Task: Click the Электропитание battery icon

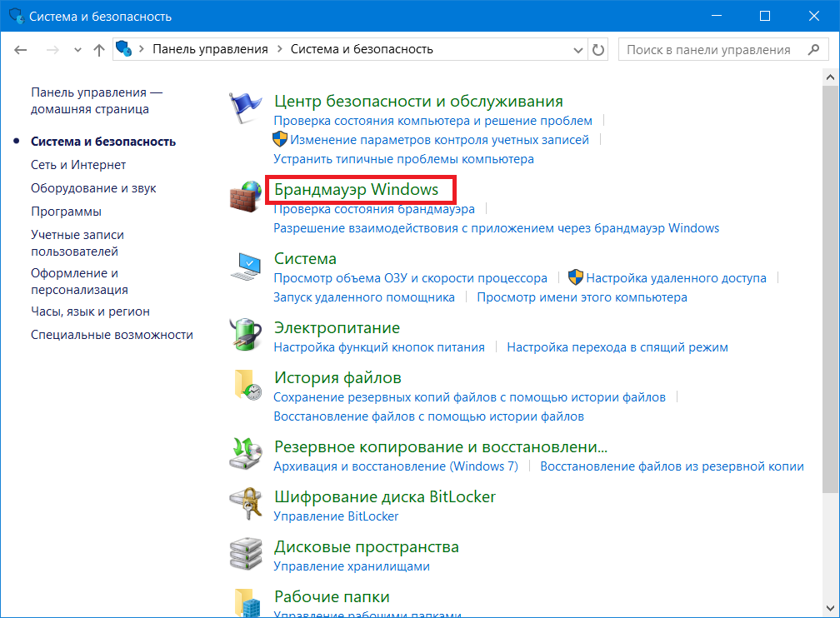Action: point(245,335)
